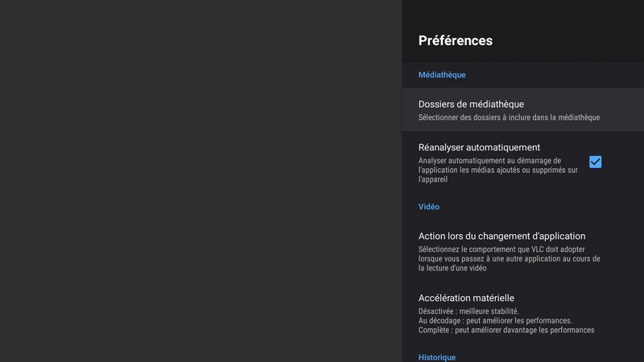Click the Historique section header
The height and width of the screenshot is (362, 644).
[x=437, y=356]
